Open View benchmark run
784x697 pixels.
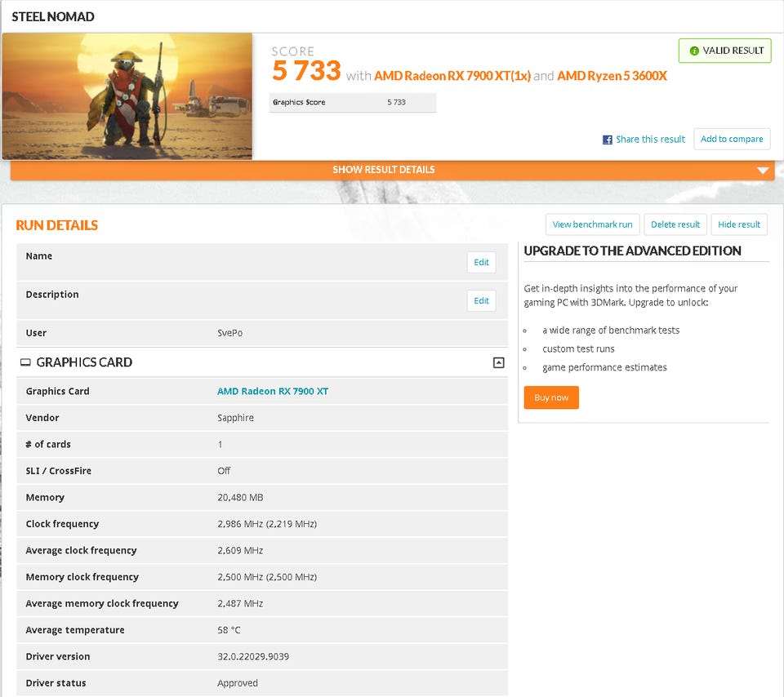click(x=593, y=224)
